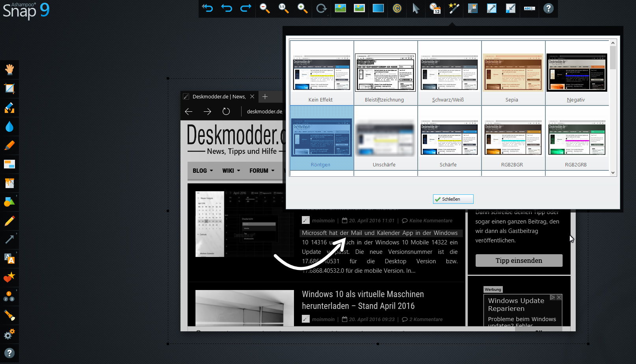Select the paint bucket fill tool
636x364 pixels.
[9, 183]
